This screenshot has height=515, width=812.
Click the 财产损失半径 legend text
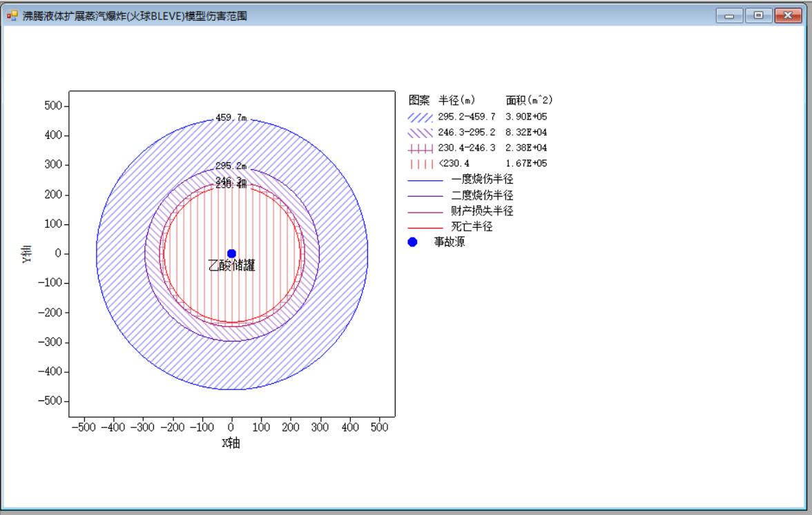tap(482, 211)
